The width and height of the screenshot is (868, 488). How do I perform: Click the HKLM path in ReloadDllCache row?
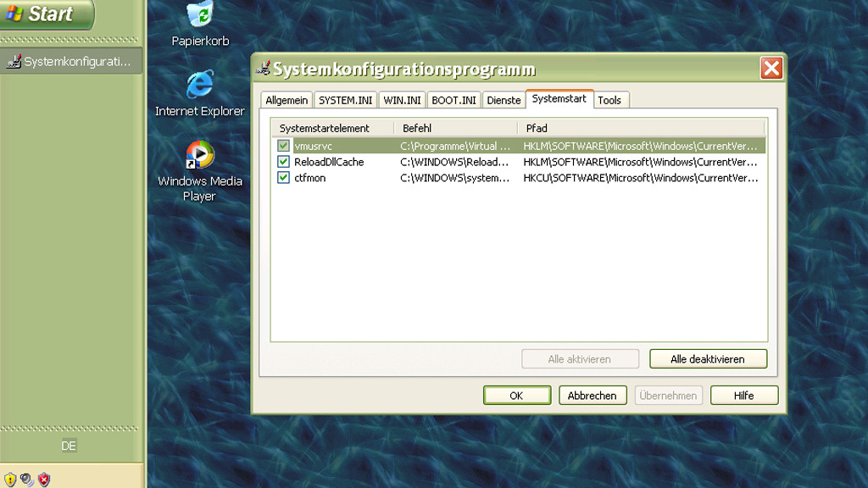coord(641,162)
